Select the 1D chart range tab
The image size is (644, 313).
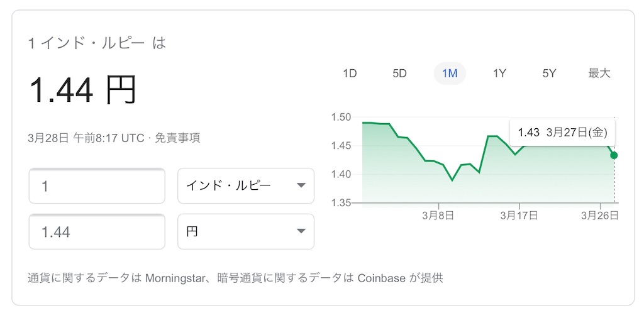pos(350,74)
